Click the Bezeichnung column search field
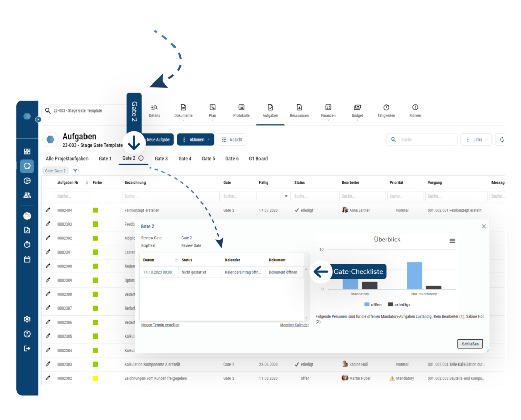The image size is (521, 420). [170, 196]
